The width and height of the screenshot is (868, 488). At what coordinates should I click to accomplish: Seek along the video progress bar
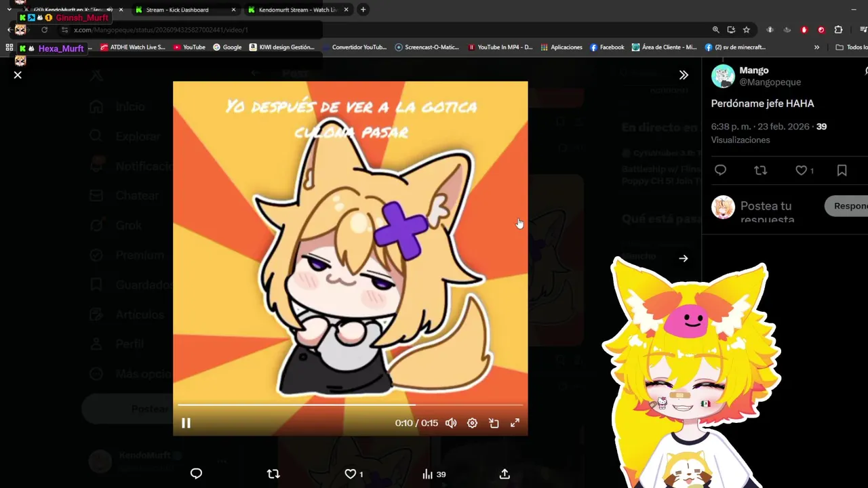350,405
